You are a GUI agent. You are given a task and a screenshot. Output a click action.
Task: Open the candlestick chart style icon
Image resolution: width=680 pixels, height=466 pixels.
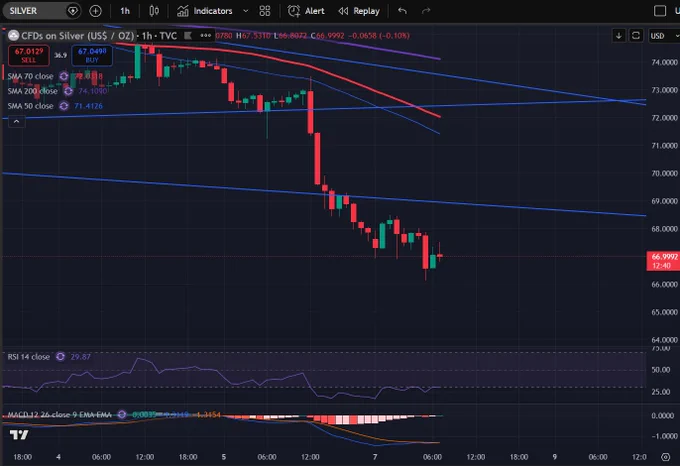coord(154,11)
